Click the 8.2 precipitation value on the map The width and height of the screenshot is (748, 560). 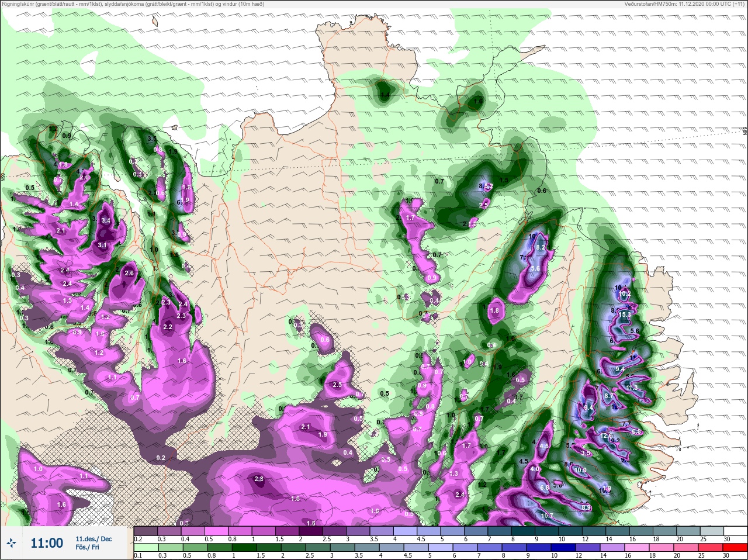pos(541,247)
